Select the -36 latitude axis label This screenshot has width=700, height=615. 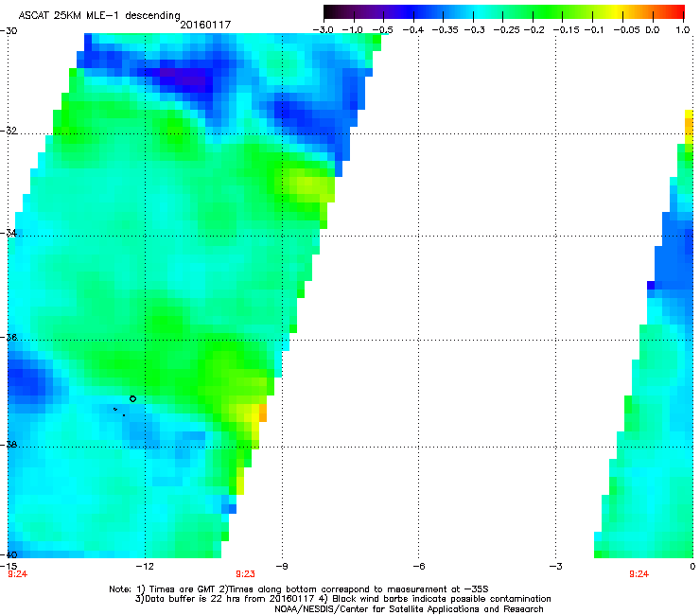click(9, 337)
